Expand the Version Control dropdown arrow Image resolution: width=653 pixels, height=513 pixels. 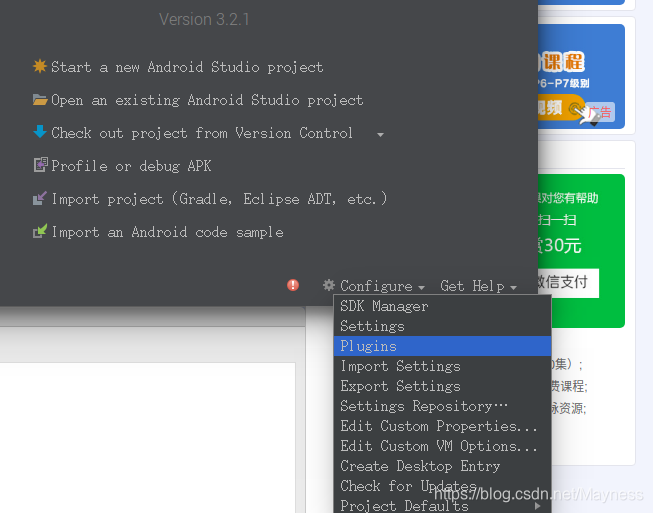pyautogui.click(x=380, y=134)
